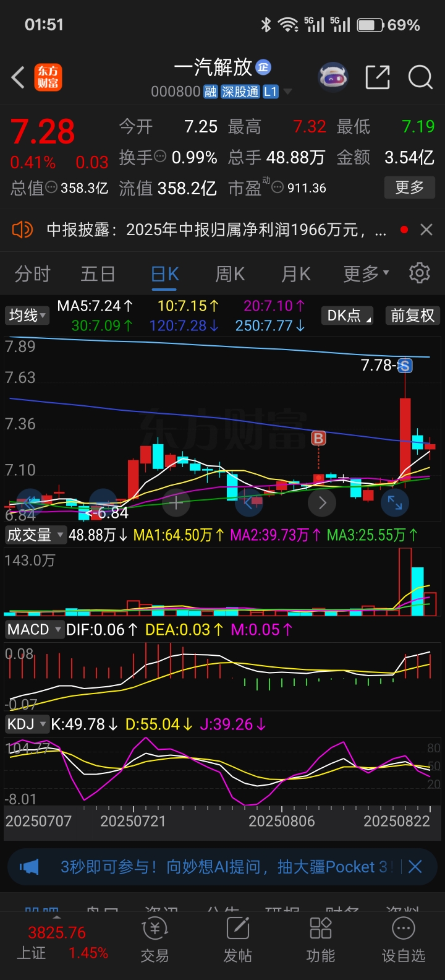Image resolution: width=445 pixels, height=980 pixels.
Task: Tap the MA5:7.24 value
Action: [95, 306]
